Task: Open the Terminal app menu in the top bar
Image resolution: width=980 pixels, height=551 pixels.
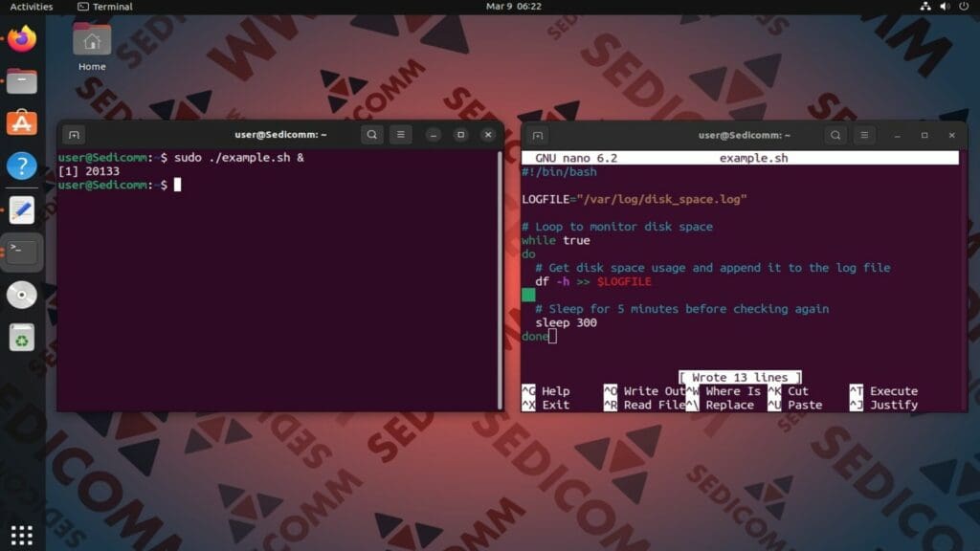Action: pos(104,7)
